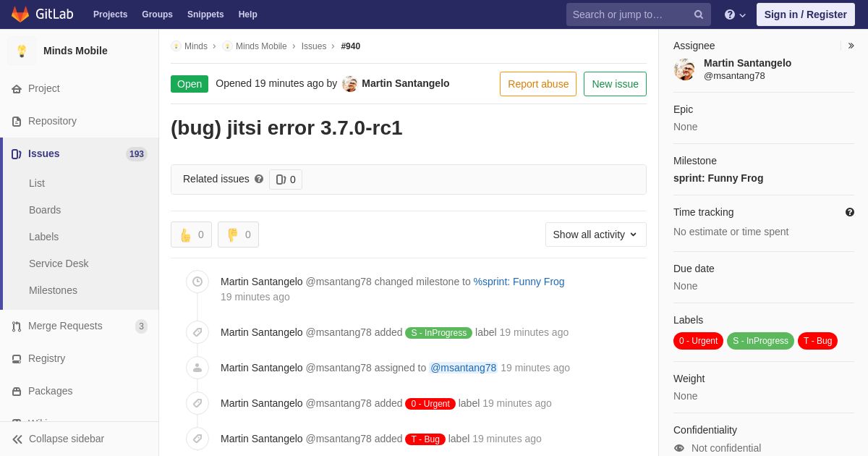Click the Minds Mobile lightbulb project avatar
This screenshot has width=868, height=456.
click(22, 51)
